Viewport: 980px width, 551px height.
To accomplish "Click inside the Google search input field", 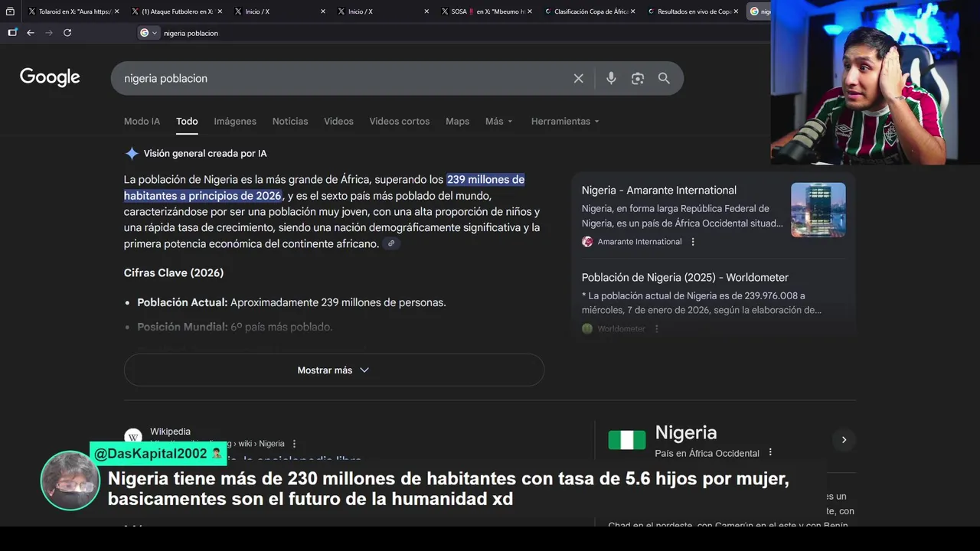I will pyautogui.click(x=345, y=78).
